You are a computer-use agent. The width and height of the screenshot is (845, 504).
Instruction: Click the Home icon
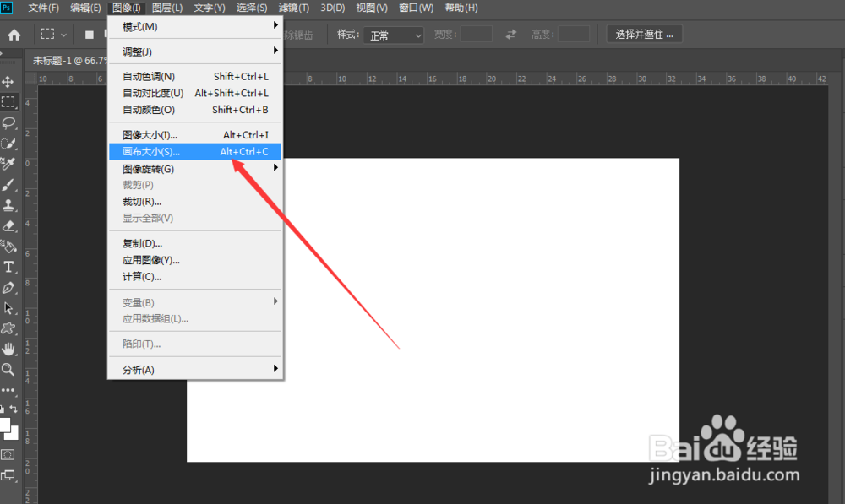pyautogui.click(x=14, y=35)
